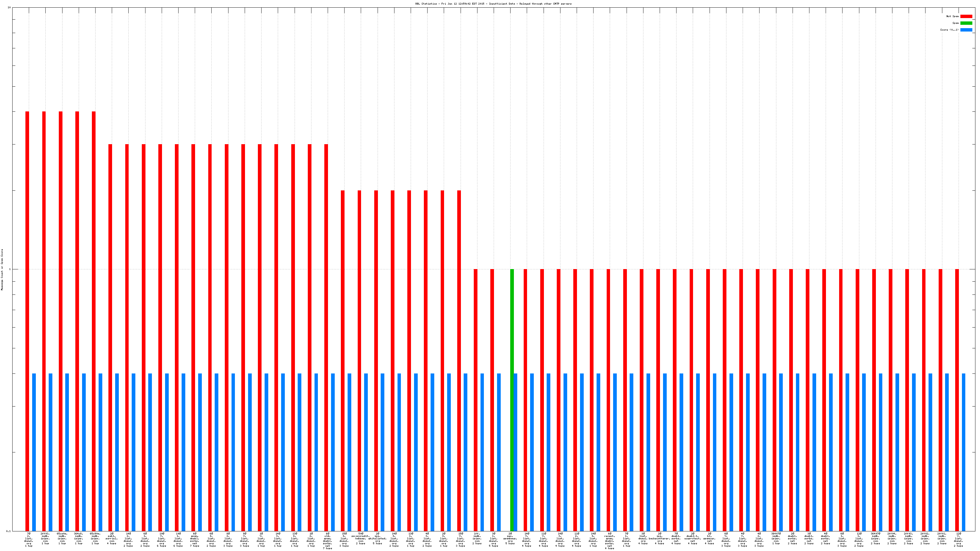The height and width of the screenshot is (551, 980).
Task: Click the last blue score bar at far right
Action: point(964,452)
